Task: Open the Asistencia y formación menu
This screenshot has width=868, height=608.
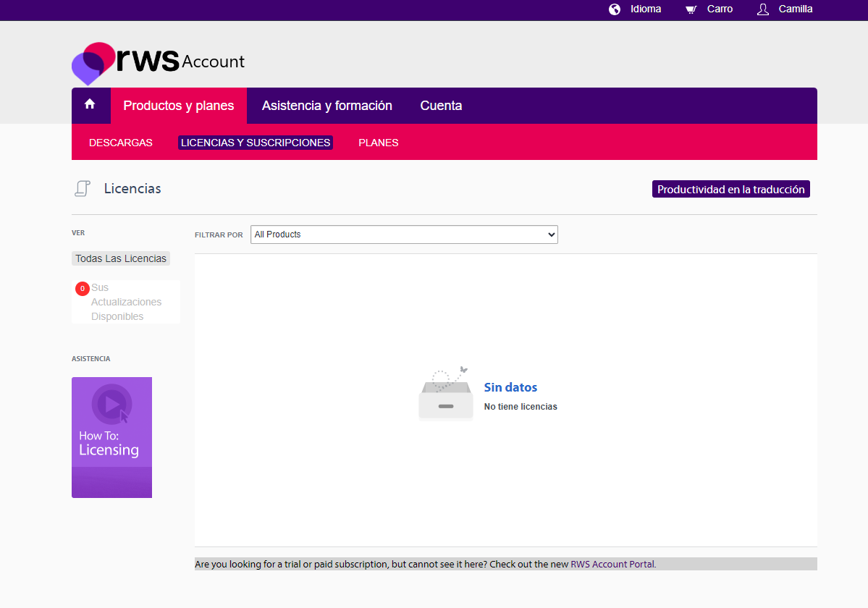Action: point(326,105)
